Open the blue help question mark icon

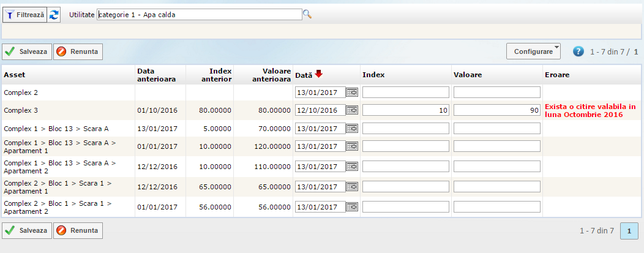point(578,51)
